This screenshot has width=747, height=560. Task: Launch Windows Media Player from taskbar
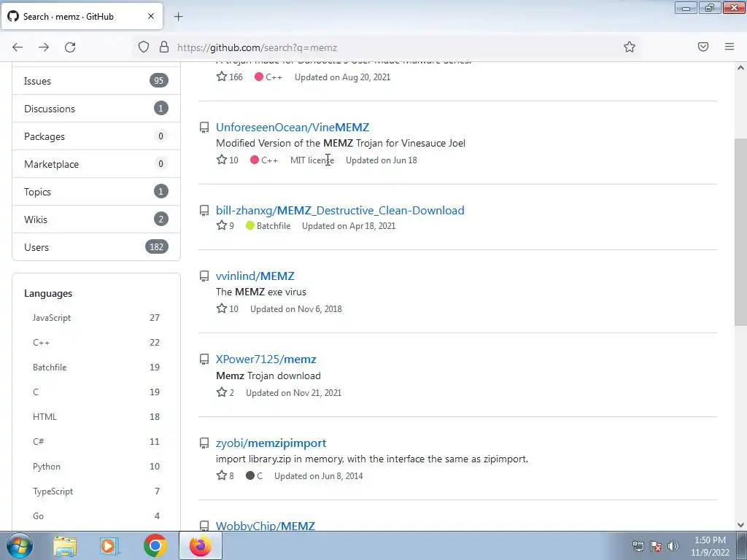pyautogui.click(x=109, y=546)
